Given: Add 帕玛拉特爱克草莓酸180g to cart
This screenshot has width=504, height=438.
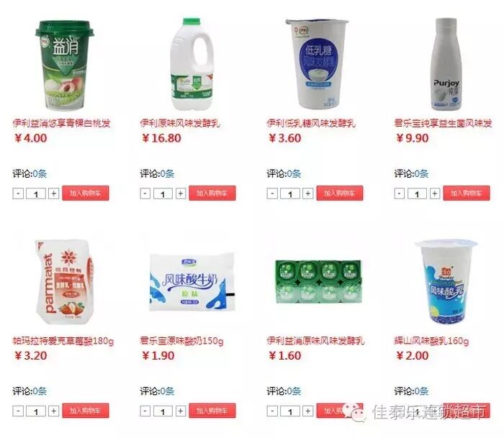Looking at the screenshot, I should tap(86, 411).
